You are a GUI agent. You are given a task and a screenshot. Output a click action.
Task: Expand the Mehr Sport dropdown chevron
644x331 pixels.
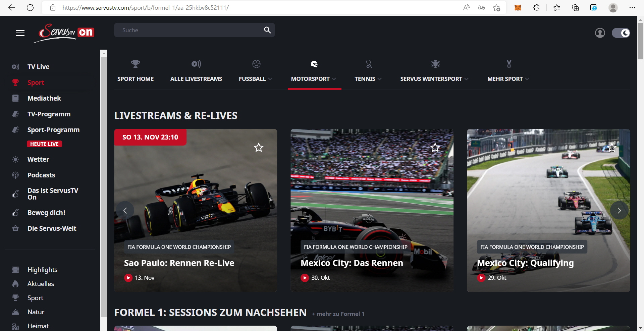pyautogui.click(x=527, y=79)
